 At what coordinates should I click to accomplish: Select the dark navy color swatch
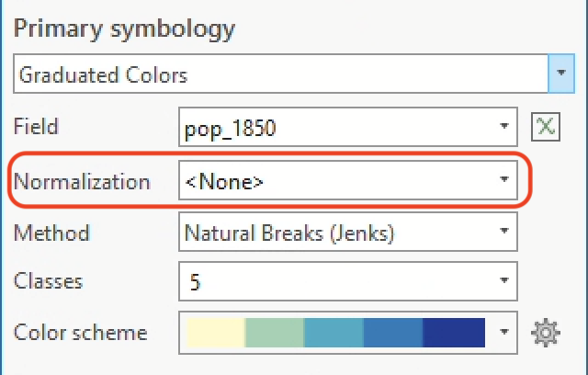point(454,332)
